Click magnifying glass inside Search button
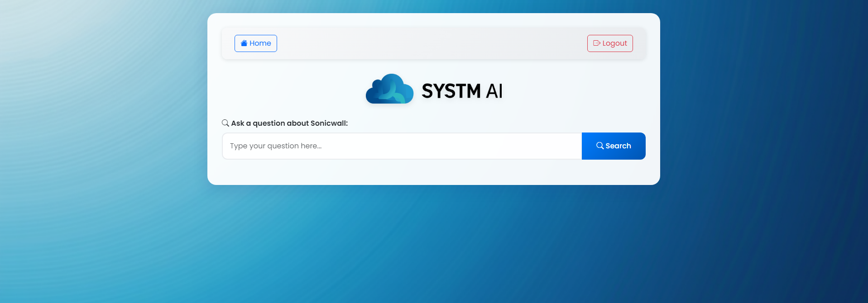Image resolution: width=868 pixels, height=303 pixels. (x=600, y=146)
